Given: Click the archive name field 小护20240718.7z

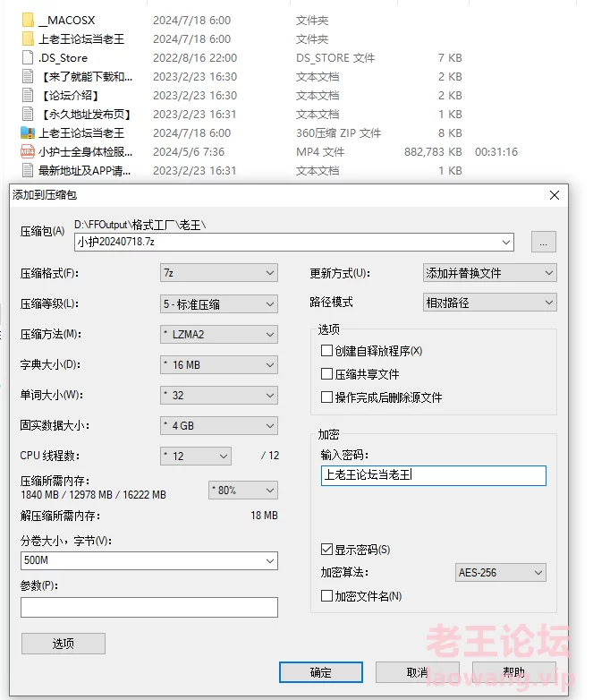Looking at the screenshot, I should [294, 242].
